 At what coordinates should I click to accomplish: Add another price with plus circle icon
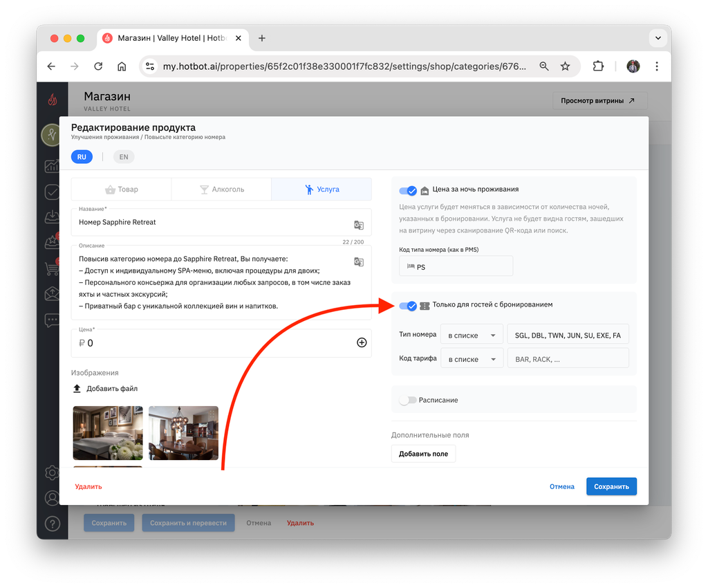click(x=362, y=343)
